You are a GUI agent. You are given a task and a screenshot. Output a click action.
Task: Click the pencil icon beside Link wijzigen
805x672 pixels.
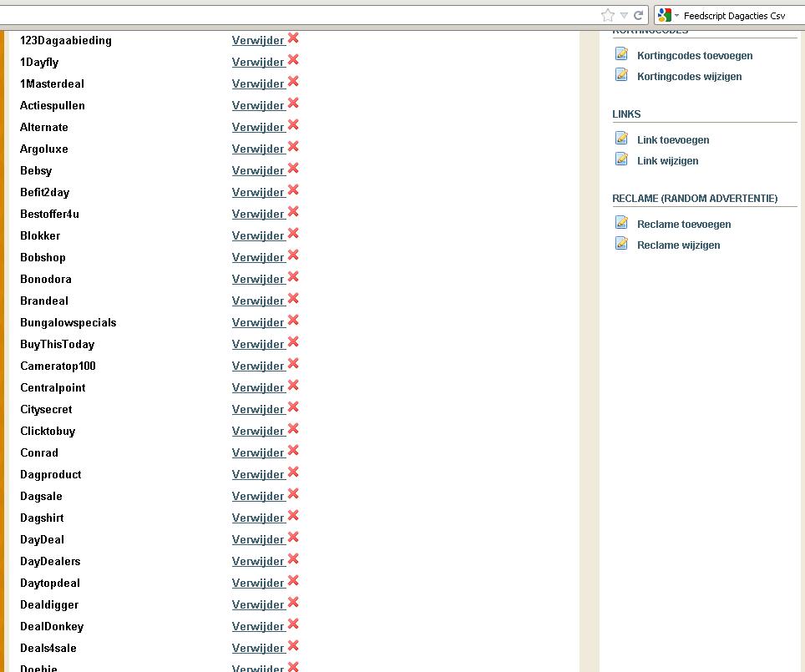click(x=621, y=159)
